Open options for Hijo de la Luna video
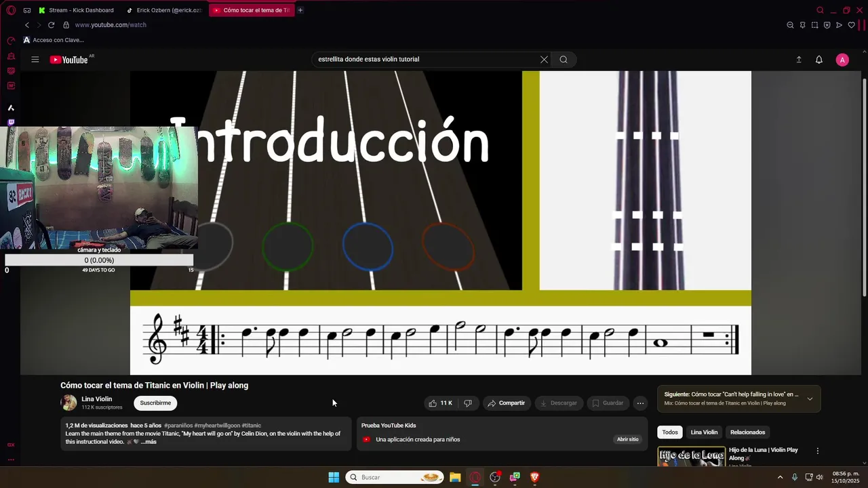868x488 pixels. 817,451
